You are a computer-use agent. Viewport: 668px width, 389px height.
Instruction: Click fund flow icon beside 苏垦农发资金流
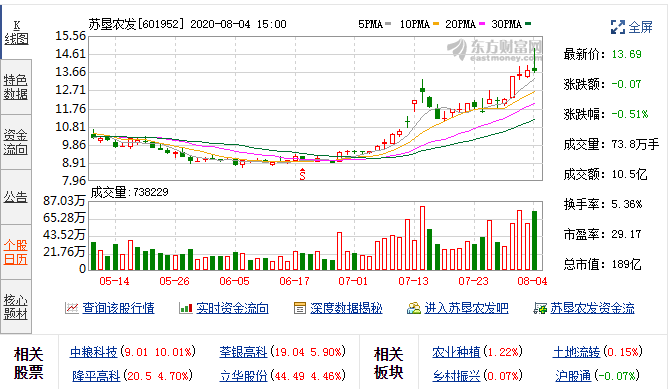pyautogui.click(x=540, y=308)
